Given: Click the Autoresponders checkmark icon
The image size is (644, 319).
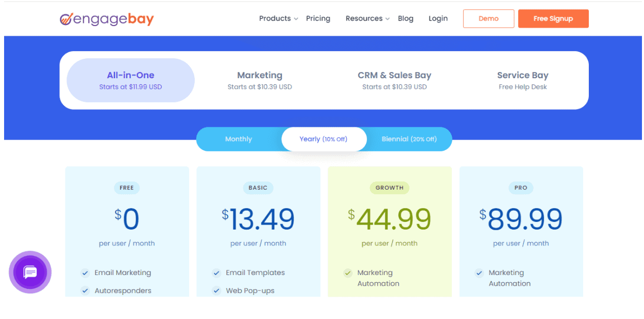Looking at the screenshot, I should 85,290.
